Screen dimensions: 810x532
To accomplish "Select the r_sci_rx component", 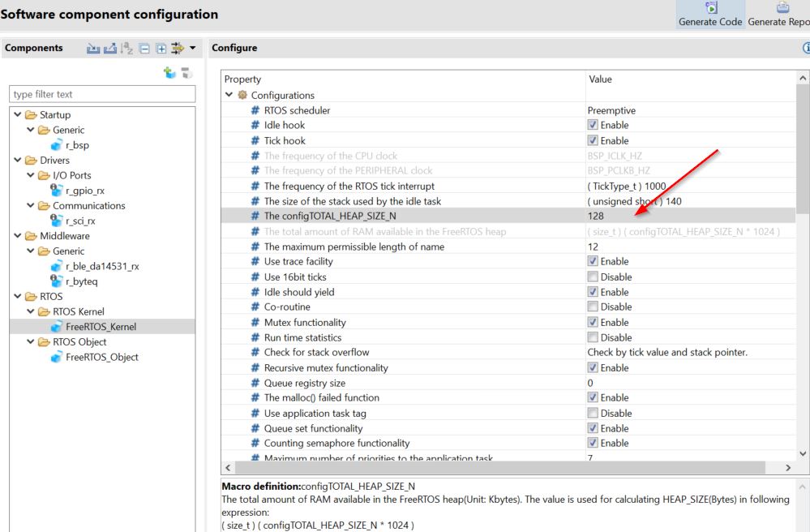I will pos(80,221).
